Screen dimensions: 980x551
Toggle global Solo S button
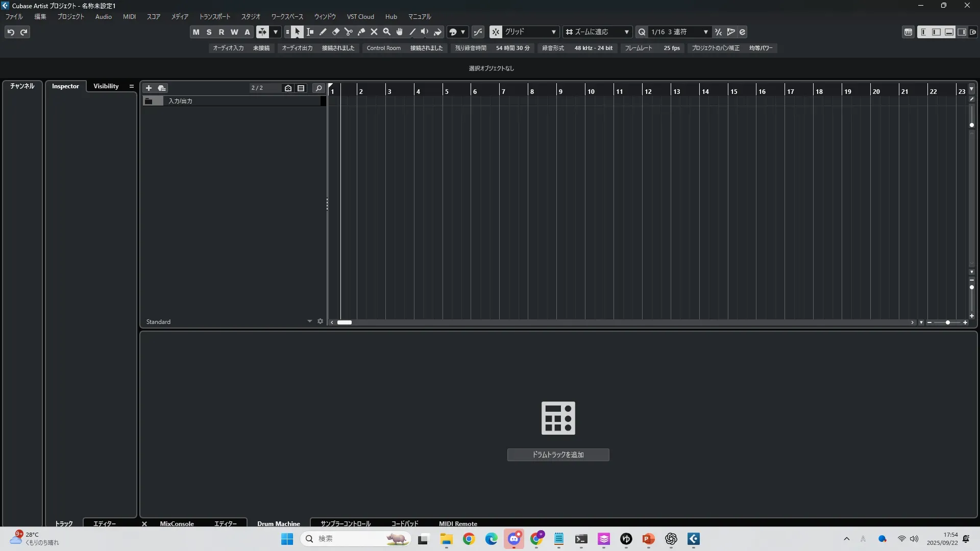pyautogui.click(x=209, y=32)
